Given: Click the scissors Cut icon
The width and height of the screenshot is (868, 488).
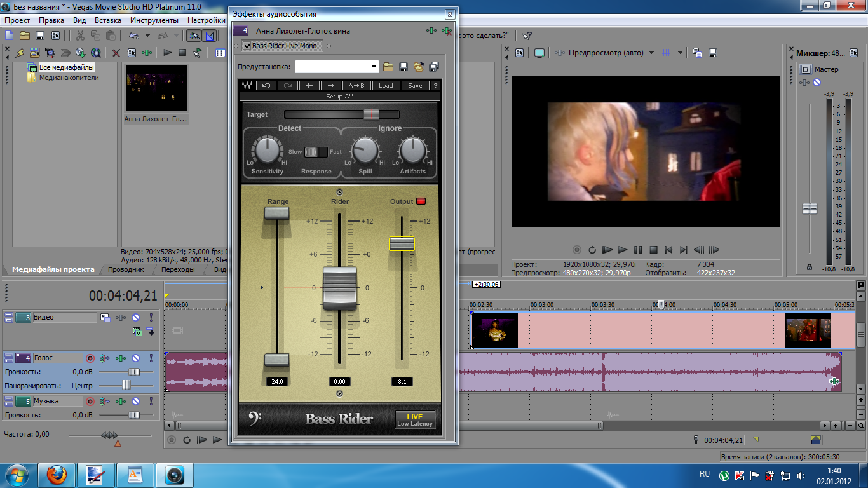Looking at the screenshot, I should click(x=81, y=36).
